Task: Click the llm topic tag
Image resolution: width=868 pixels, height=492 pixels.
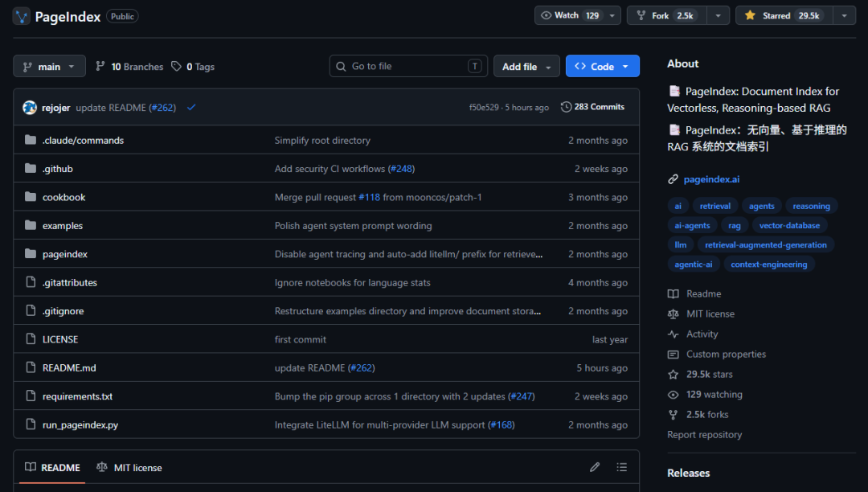Action: (x=681, y=244)
